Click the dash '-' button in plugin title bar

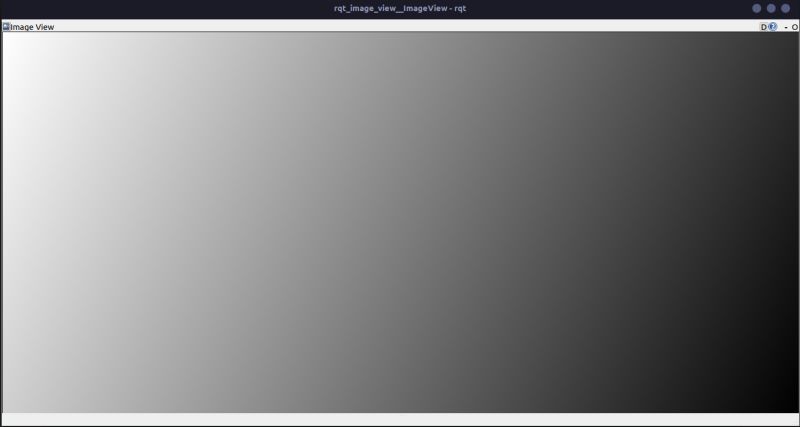coord(786,27)
